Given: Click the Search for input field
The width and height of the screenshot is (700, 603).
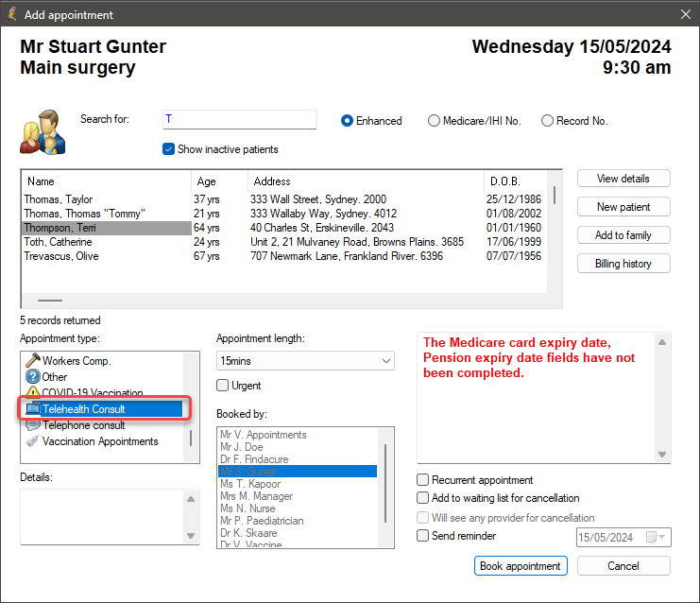Looking at the screenshot, I should pyautogui.click(x=240, y=119).
